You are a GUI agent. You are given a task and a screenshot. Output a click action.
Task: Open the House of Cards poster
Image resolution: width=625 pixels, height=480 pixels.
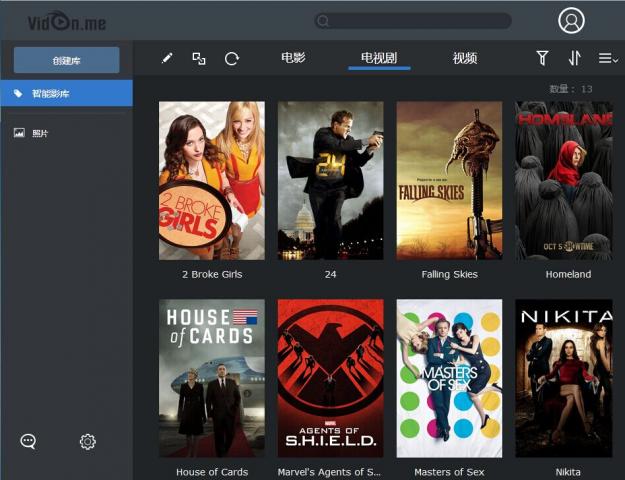pos(212,378)
